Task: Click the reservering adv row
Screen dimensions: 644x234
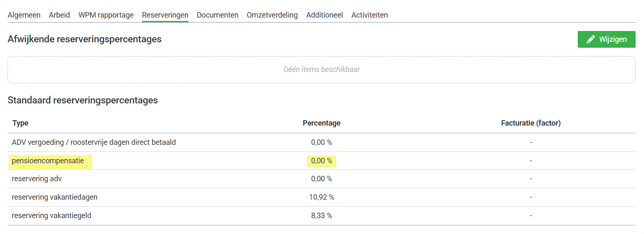Action: point(37,179)
